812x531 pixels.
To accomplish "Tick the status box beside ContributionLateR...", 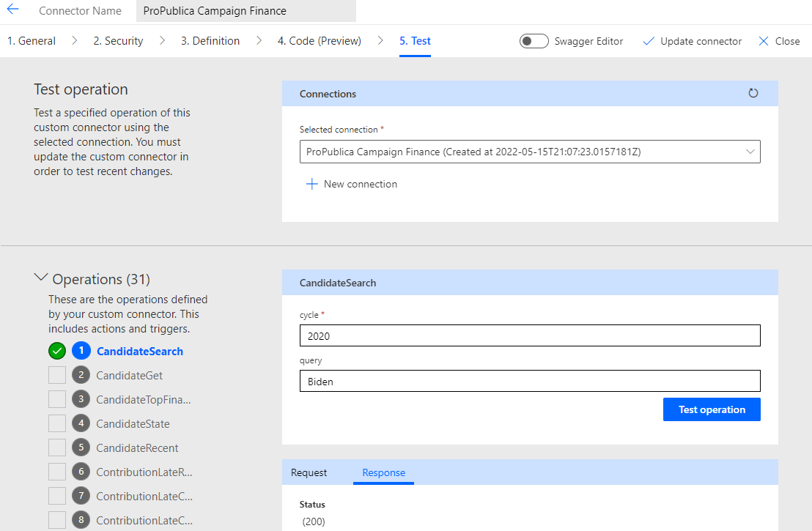I will click(57, 472).
